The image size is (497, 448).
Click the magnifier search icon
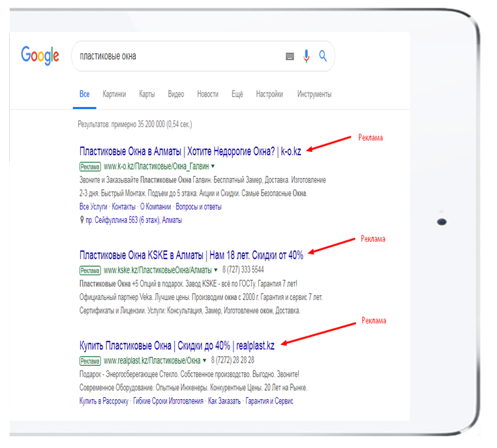323,56
